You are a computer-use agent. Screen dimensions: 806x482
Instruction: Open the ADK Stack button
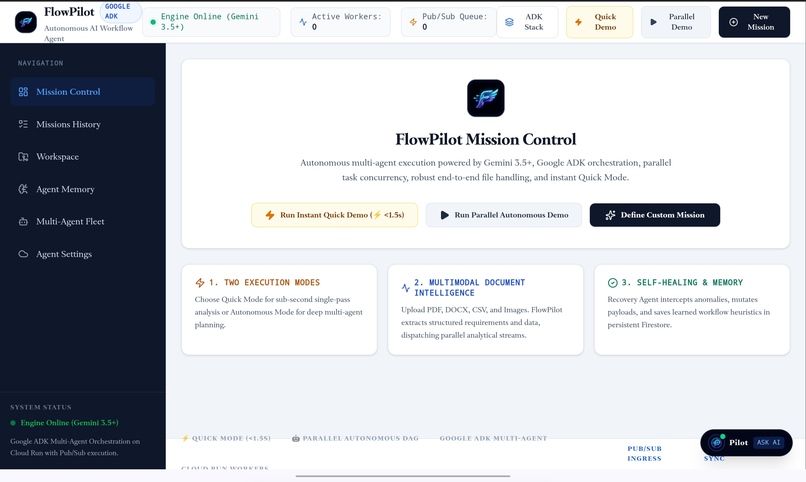(527, 22)
